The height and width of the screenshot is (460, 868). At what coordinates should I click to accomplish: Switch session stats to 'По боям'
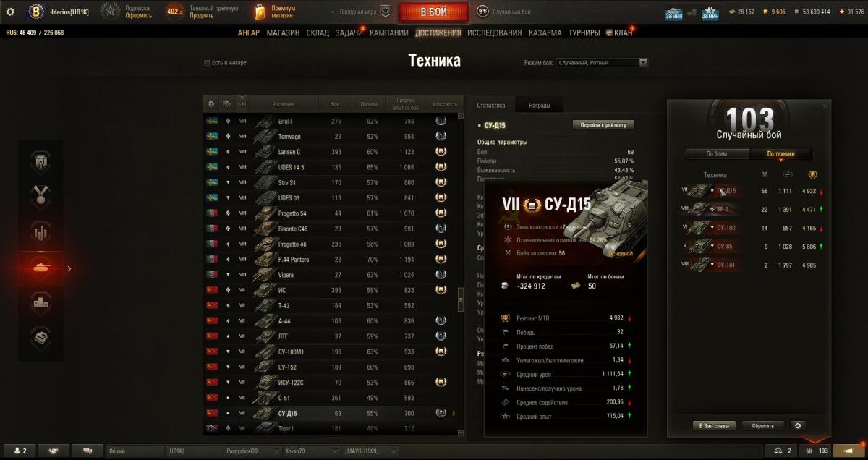click(x=717, y=154)
